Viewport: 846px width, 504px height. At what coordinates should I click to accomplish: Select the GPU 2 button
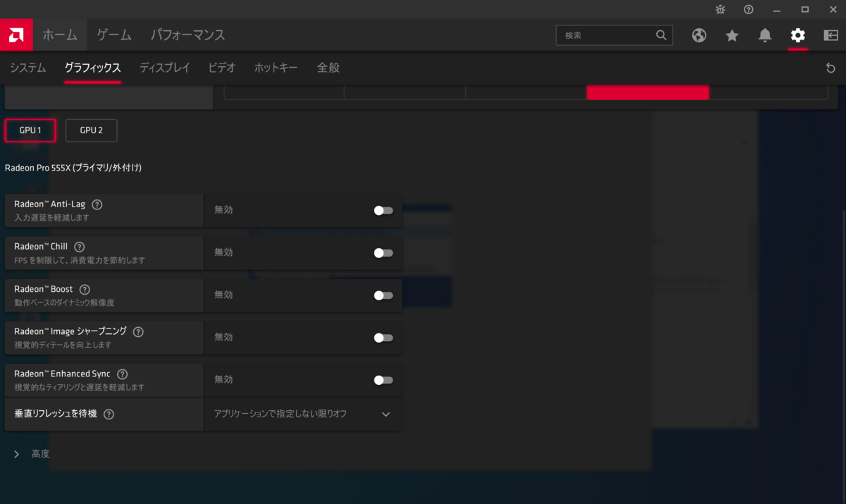(91, 130)
